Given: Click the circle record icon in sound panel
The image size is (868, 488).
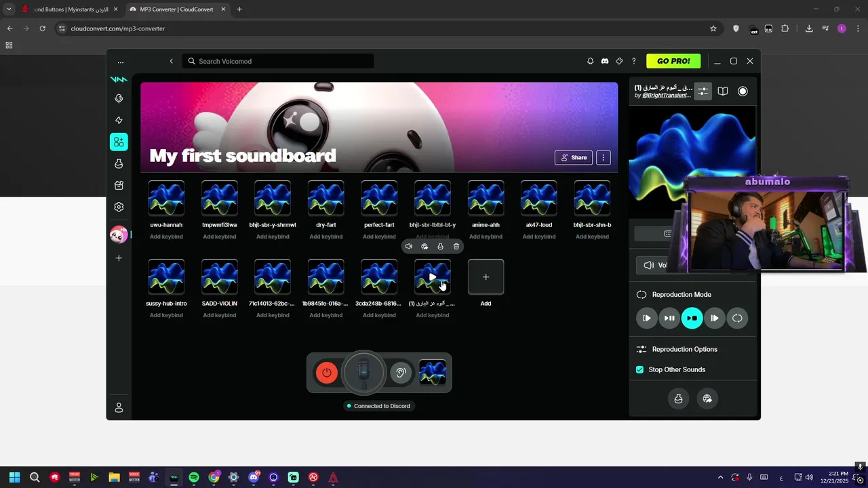Looking at the screenshot, I should (743, 91).
